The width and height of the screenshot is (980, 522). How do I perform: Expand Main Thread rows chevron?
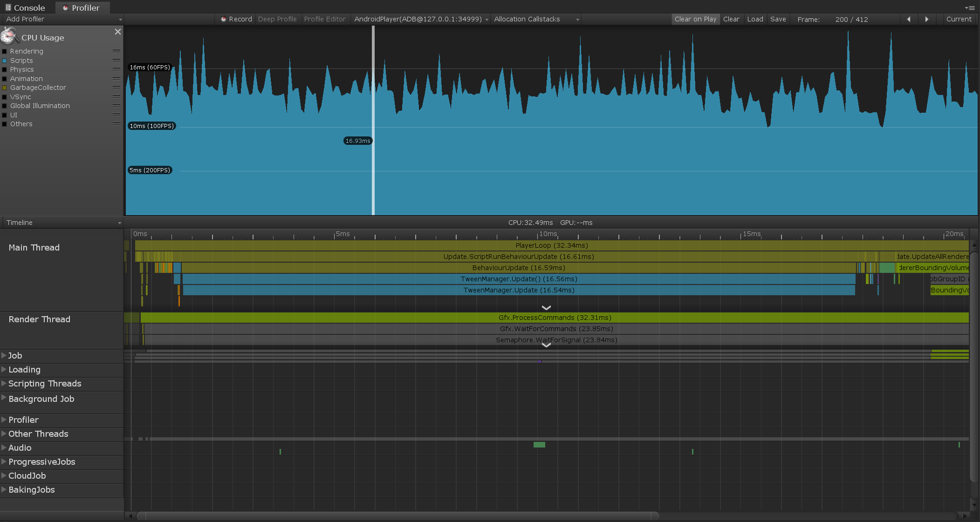546,308
